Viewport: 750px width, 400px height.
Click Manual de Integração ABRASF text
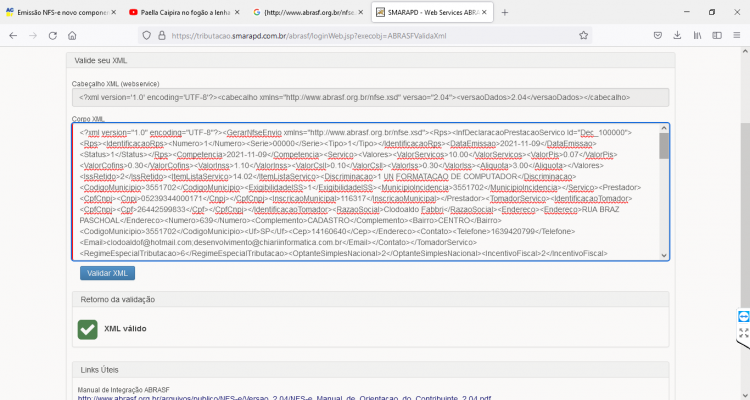(123, 390)
